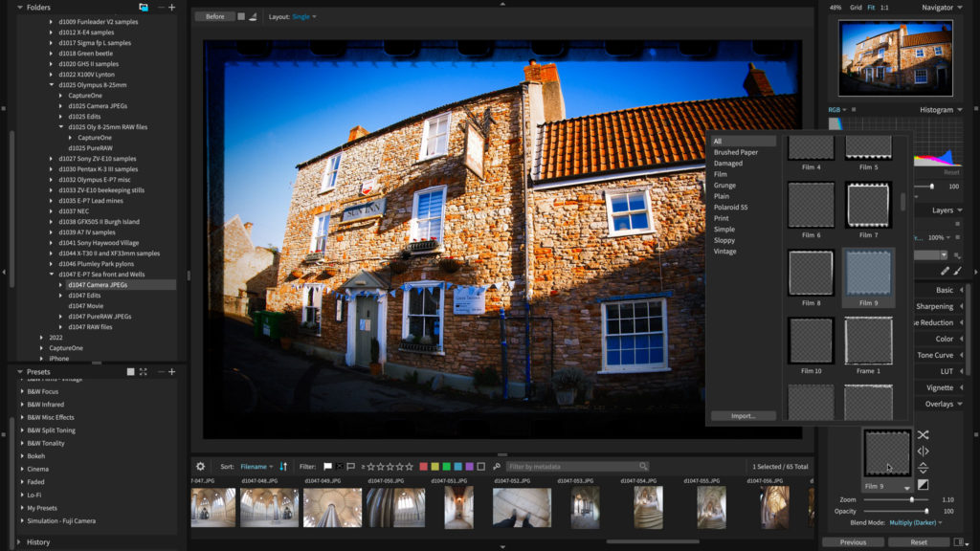This screenshot has height=551, width=980.
Task: Open the Layout Single dropdown
Action: tap(304, 17)
